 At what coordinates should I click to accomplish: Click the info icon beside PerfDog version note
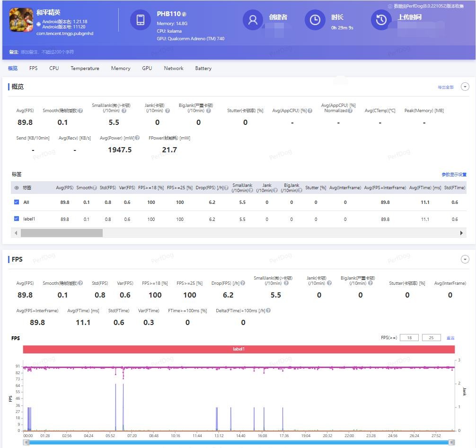coord(390,6)
